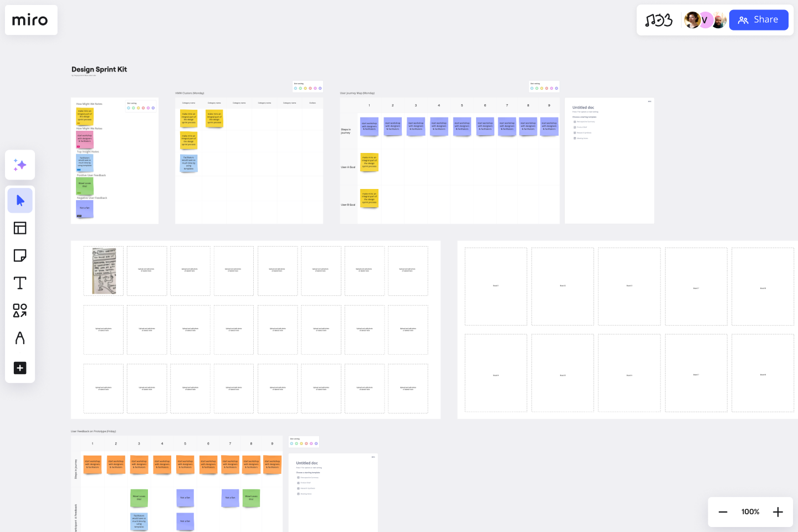Choose the Research & Synthesis template
The width and height of the screenshot is (798, 532).
click(x=584, y=133)
